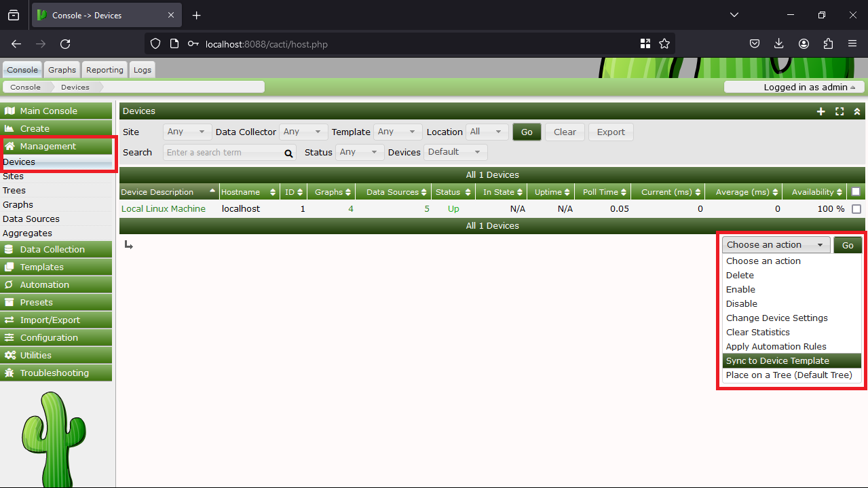
Task: Open the Logged in as admin menu
Action: (x=794, y=87)
